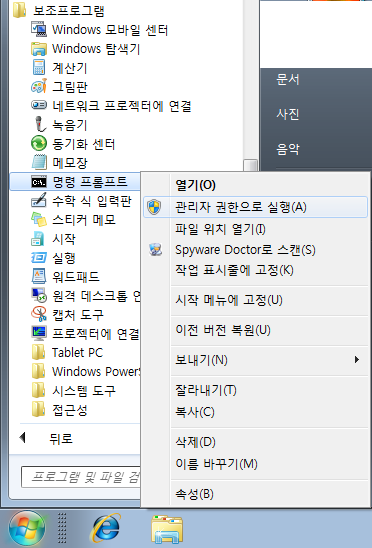372x548 pixels.
Task: Collapse the 보조프로그램 folder
Action: 59,10
